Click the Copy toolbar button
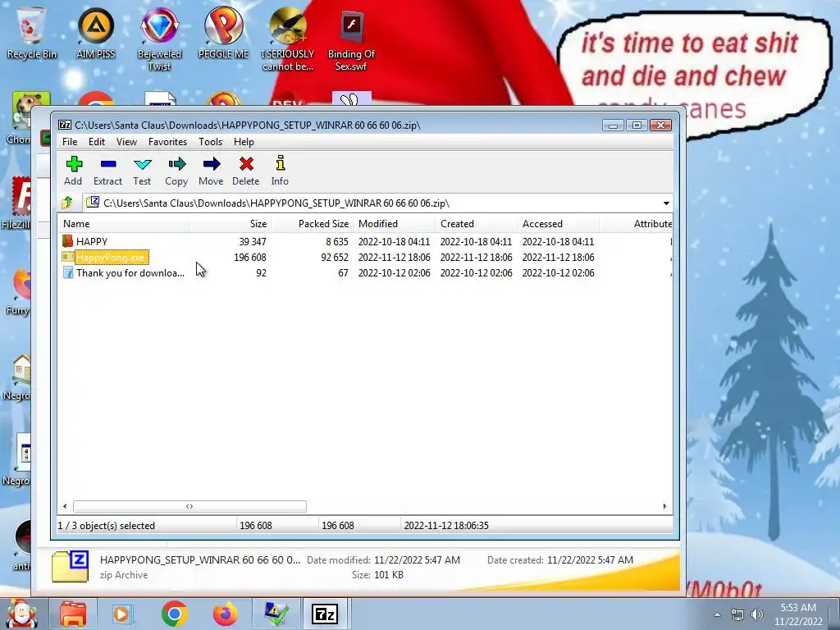The width and height of the screenshot is (840, 630). (176, 171)
